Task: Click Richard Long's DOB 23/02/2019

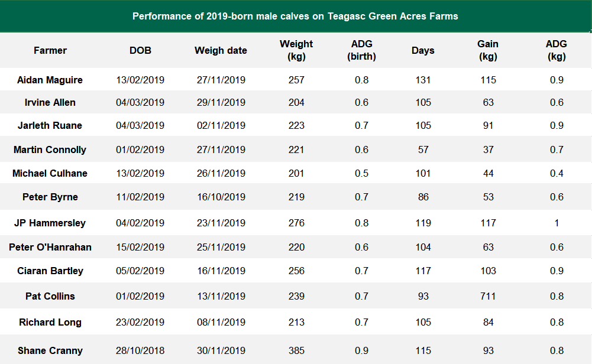Action: coord(140,322)
